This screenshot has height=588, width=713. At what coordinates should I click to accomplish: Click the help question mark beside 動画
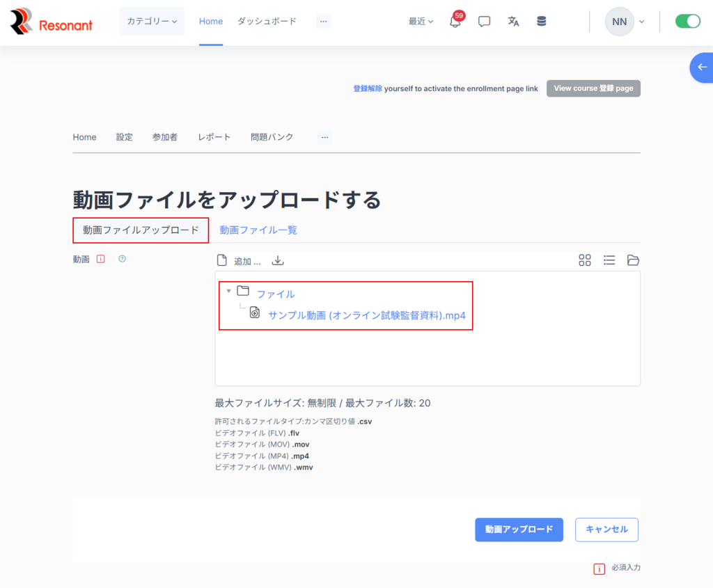pyautogui.click(x=123, y=259)
